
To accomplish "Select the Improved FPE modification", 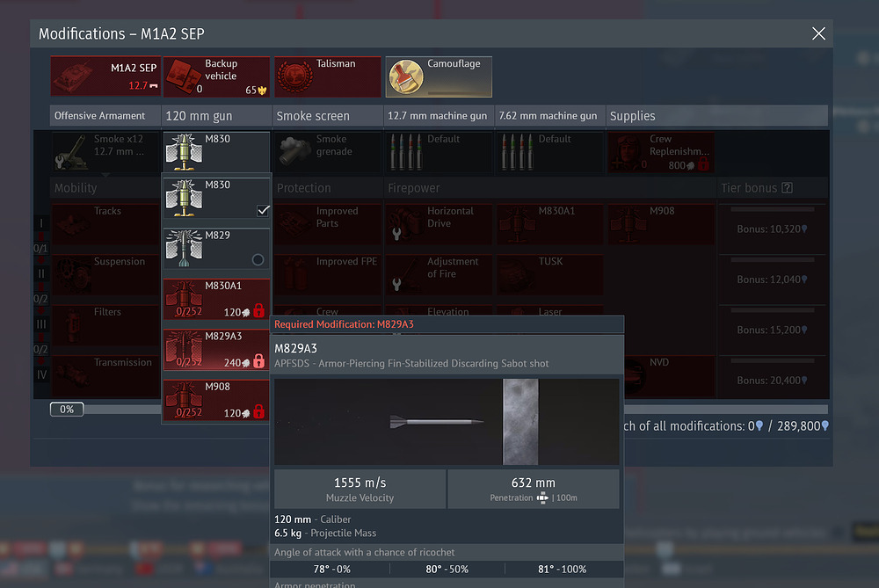I will (x=327, y=274).
